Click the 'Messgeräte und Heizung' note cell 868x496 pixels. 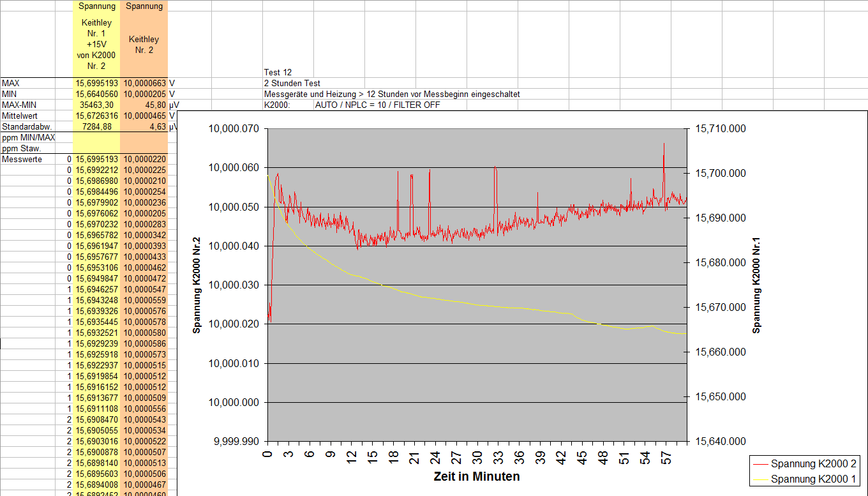[x=391, y=94]
